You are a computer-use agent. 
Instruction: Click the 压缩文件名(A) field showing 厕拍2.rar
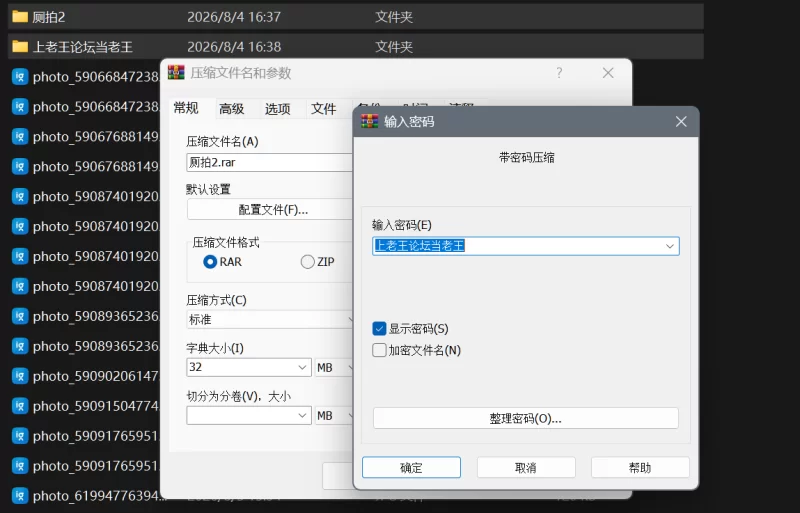point(269,162)
